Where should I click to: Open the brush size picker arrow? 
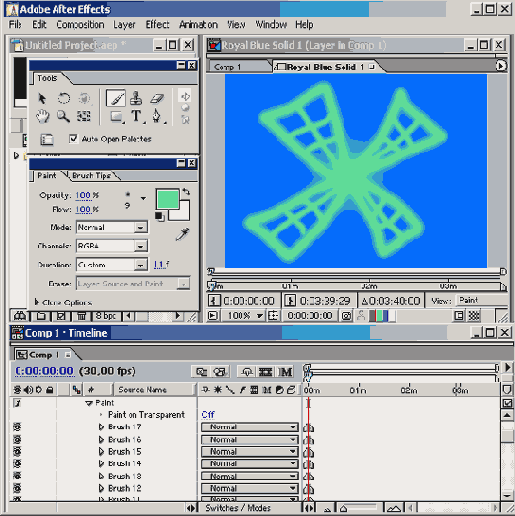coord(143,198)
